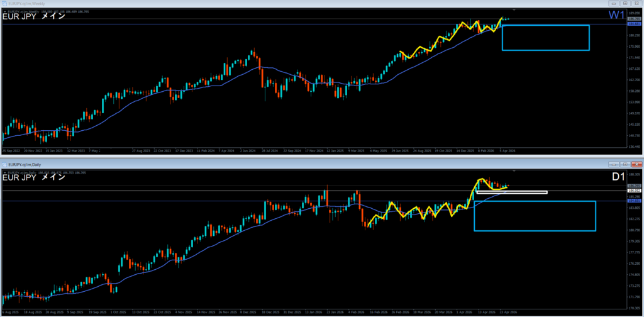Viewport: 644px width, 317px height.
Task: Maximize the Weekly chart window
Action: pos(626,3)
